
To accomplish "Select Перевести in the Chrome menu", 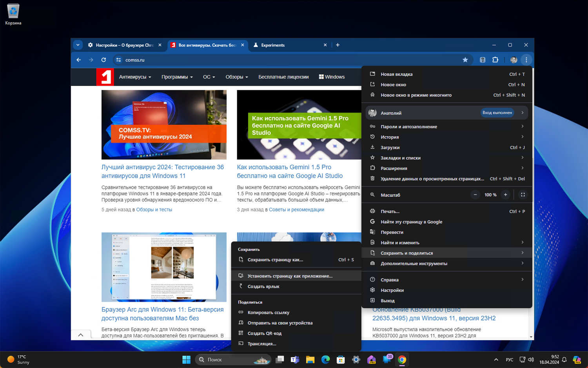I will click(x=447, y=232).
